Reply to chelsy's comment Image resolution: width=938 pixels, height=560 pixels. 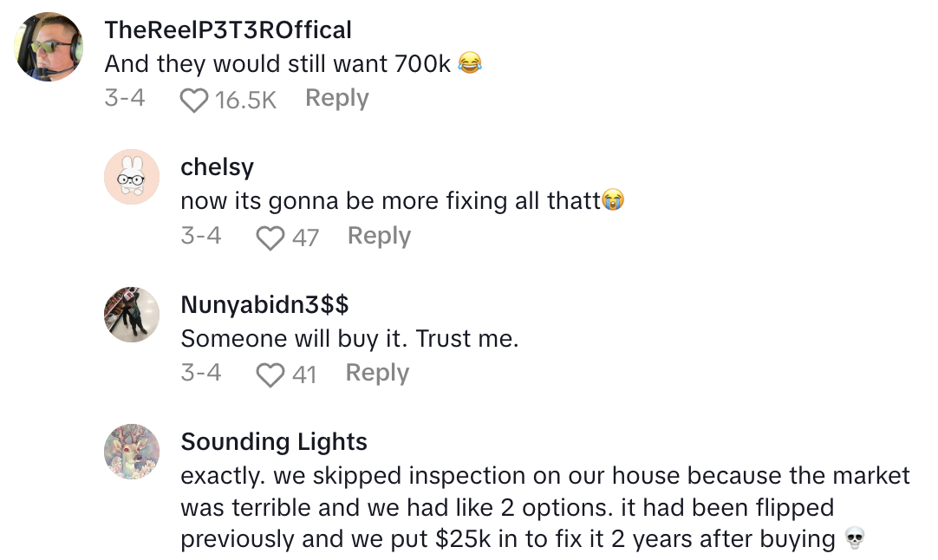click(x=379, y=236)
